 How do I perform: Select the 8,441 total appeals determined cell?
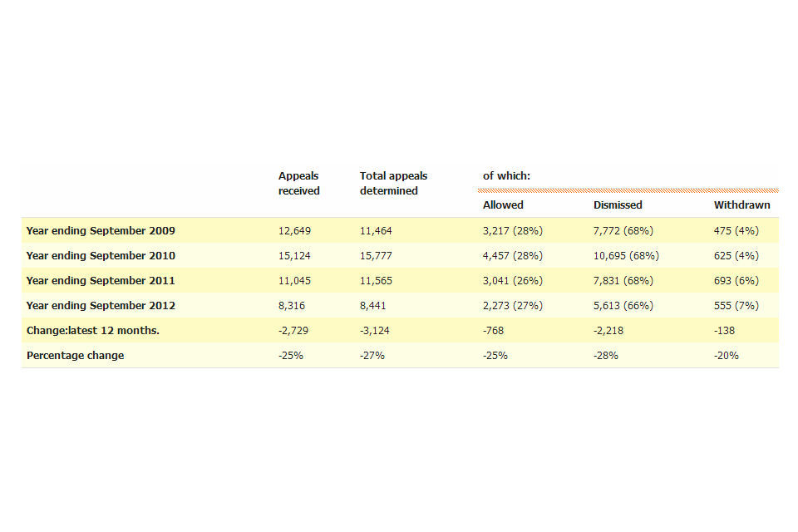pos(373,305)
